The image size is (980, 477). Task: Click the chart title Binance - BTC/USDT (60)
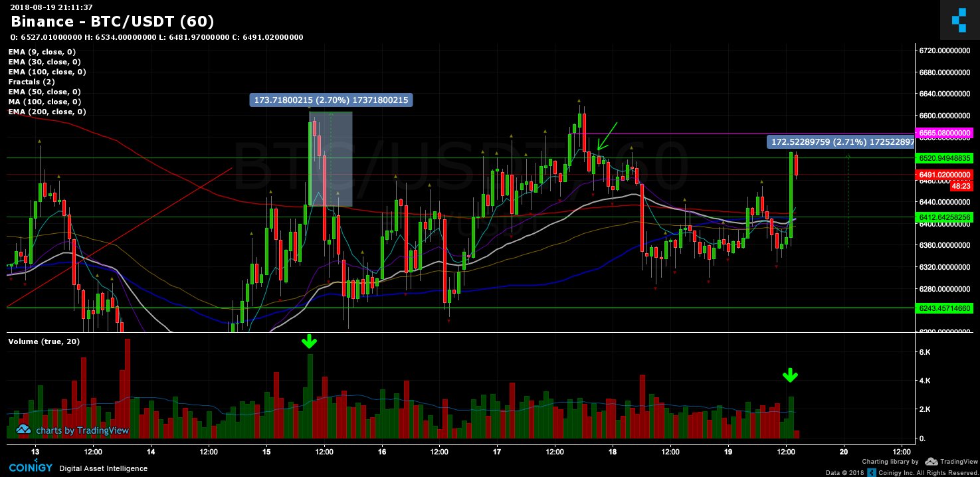click(x=112, y=23)
